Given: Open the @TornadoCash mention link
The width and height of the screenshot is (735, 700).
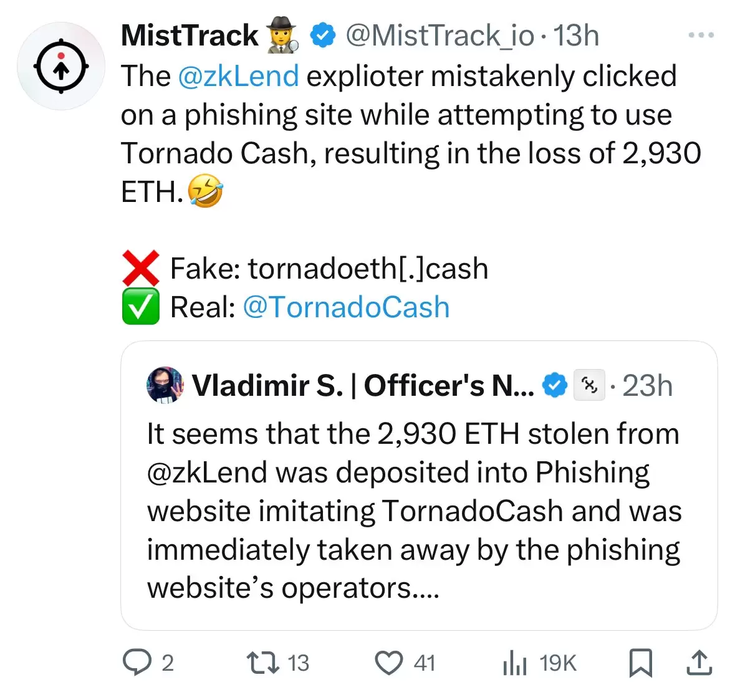Looking at the screenshot, I should pyautogui.click(x=346, y=307).
